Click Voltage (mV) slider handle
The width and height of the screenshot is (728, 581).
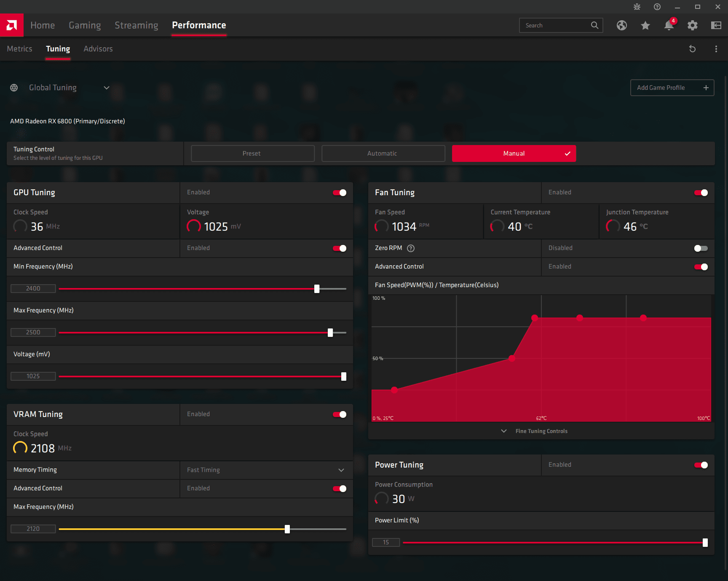click(x=344, y=377)
